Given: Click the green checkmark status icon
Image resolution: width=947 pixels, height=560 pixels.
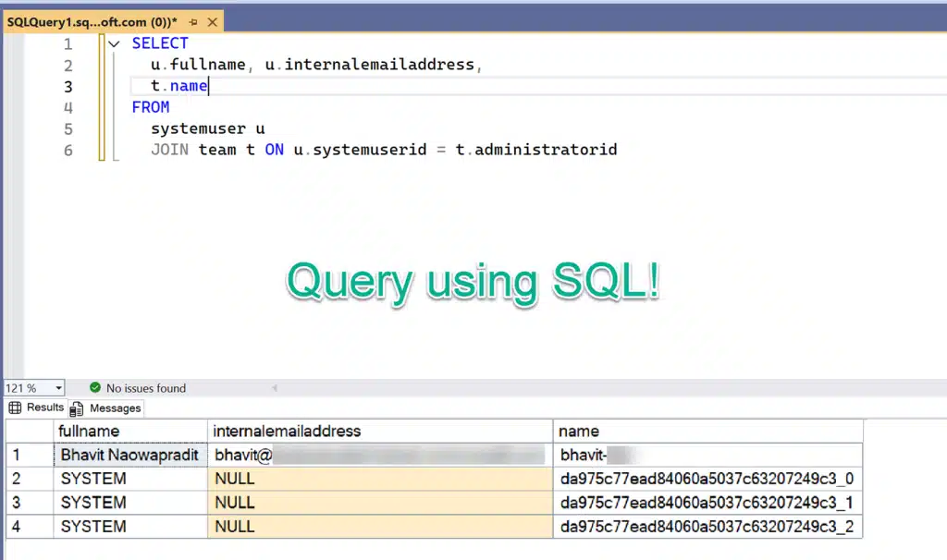Looking at the screenshot, I should 95,388.
